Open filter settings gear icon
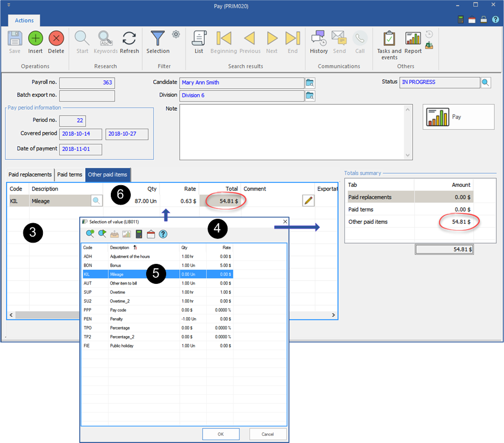504x443 pixels. click(x=176, y=34)
